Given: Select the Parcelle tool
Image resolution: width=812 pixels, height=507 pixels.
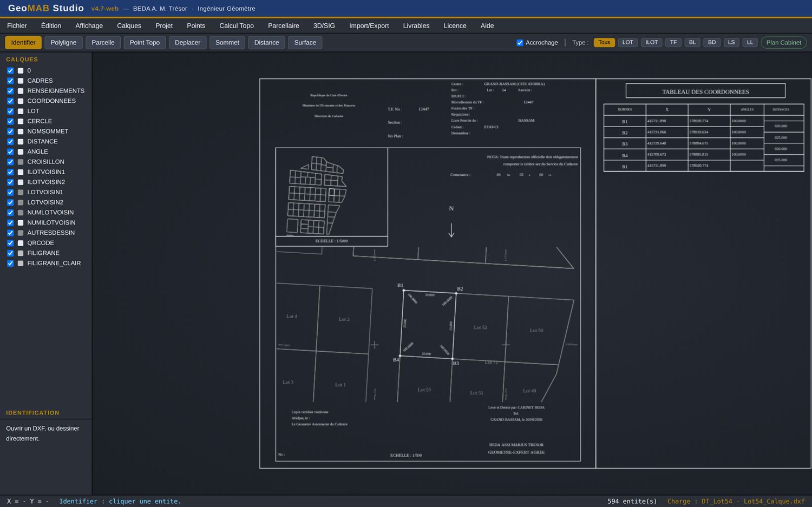Looking at the screenshot, I should pos(103,42).
